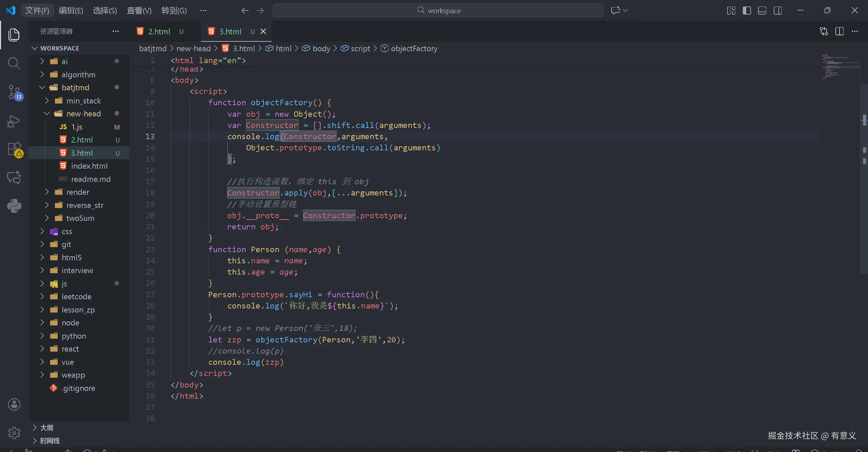Open the Extensions view with warning badge

point(15,149)
